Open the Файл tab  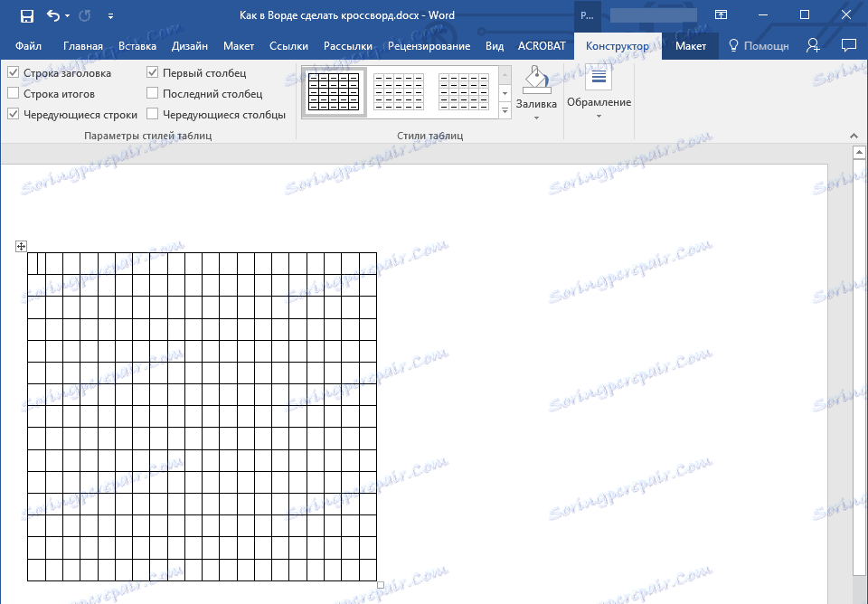(28, 46)
